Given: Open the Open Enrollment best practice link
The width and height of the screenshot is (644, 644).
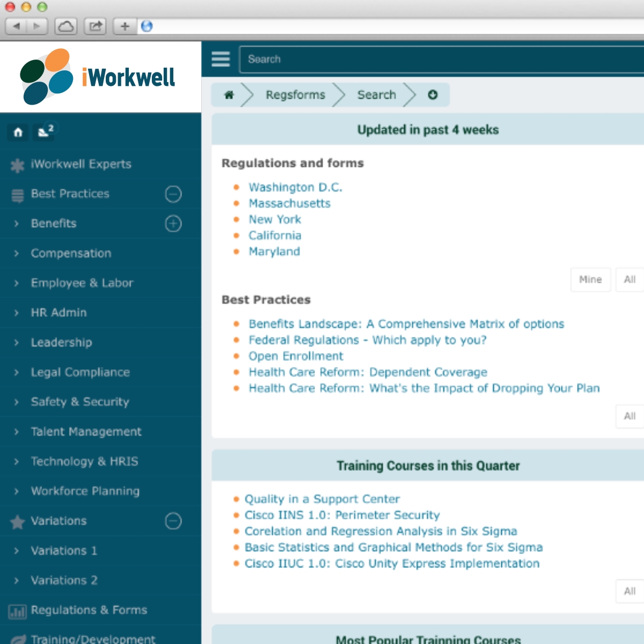Looking at the screenshot, I should pos(295,356).
